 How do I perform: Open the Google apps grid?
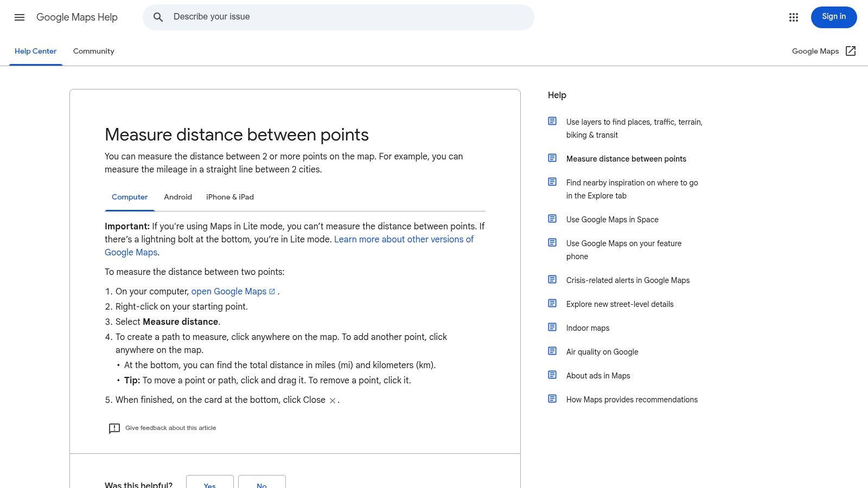pyautogui.click(x=794, y=17)
